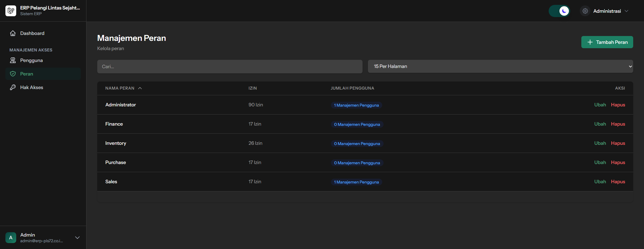
Task: Open the Pengguna menu item
Action: 31,60
